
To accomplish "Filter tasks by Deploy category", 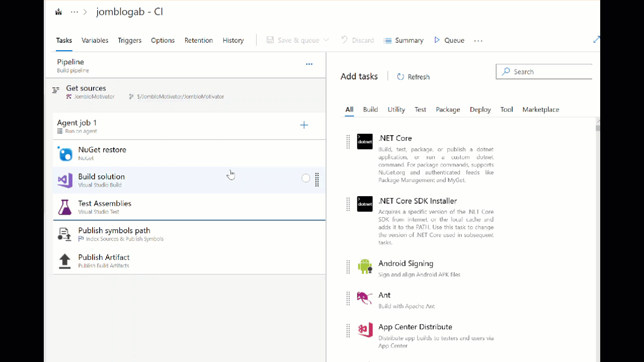I will (x=480, y=110).
